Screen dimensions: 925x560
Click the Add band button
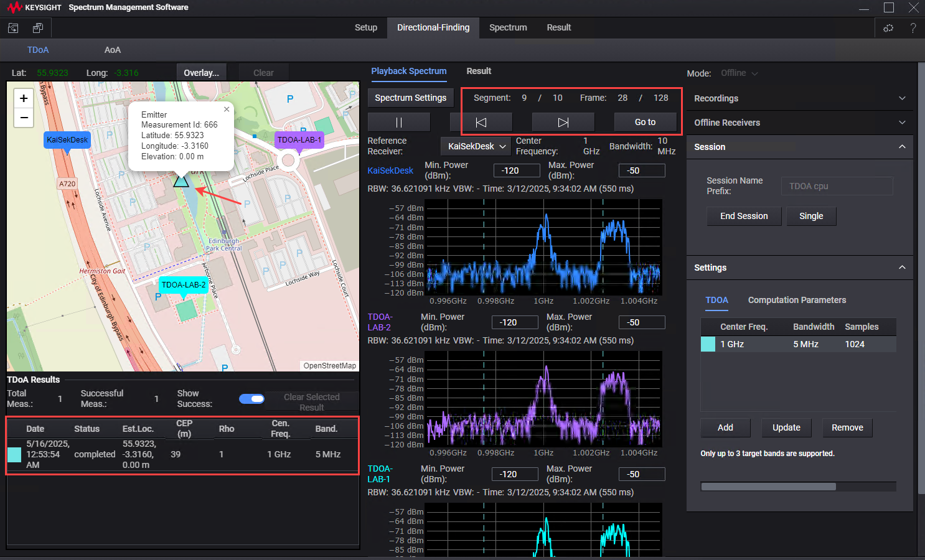(725, 428)
